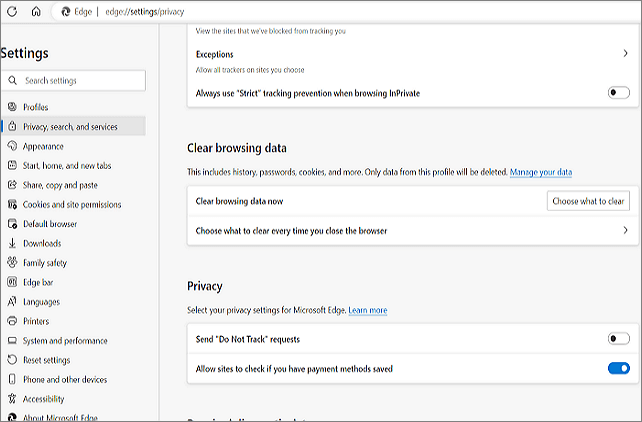Follow the Manage your data link
The height and width of the screenshot is (422, 642).
tap(540, 172)
